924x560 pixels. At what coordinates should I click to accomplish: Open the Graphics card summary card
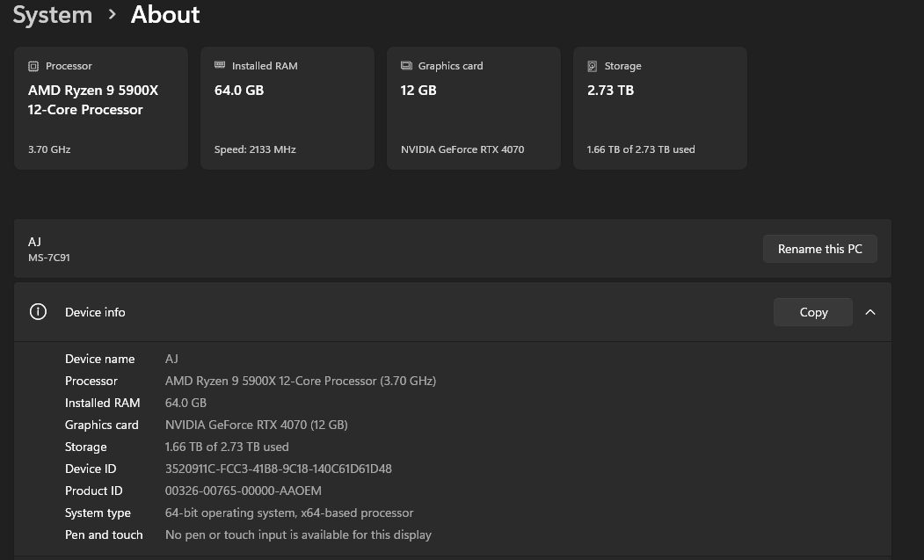click(x=473, y=108)
